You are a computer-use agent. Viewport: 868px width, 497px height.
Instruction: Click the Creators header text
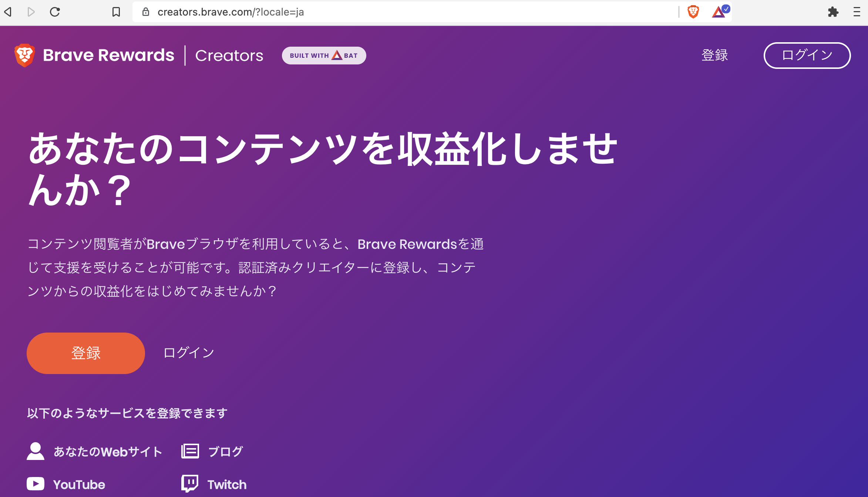click(x=229, y=56)
